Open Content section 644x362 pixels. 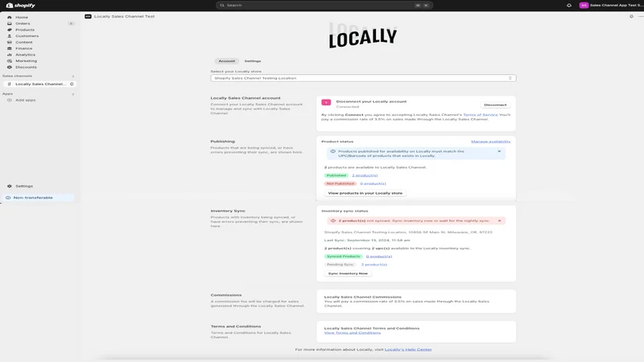[24, 42]
